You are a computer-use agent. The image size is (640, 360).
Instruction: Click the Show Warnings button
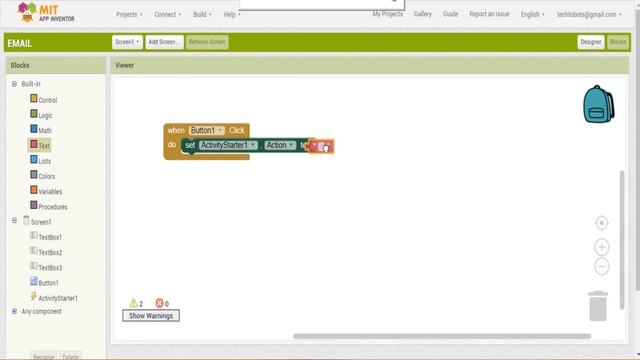pyautogui.click(x=151, y=316)
